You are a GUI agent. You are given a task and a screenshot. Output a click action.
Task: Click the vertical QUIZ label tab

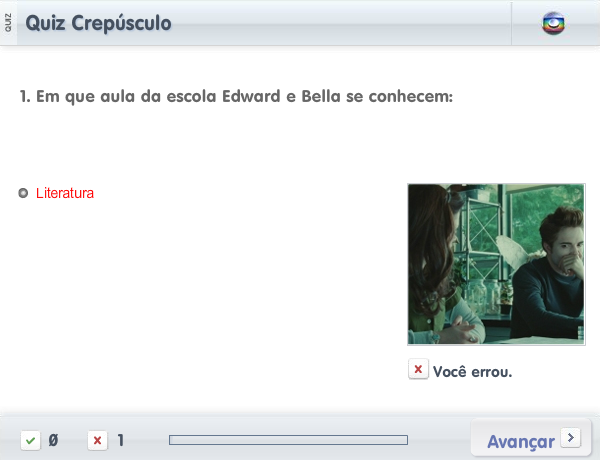[8, 23]
